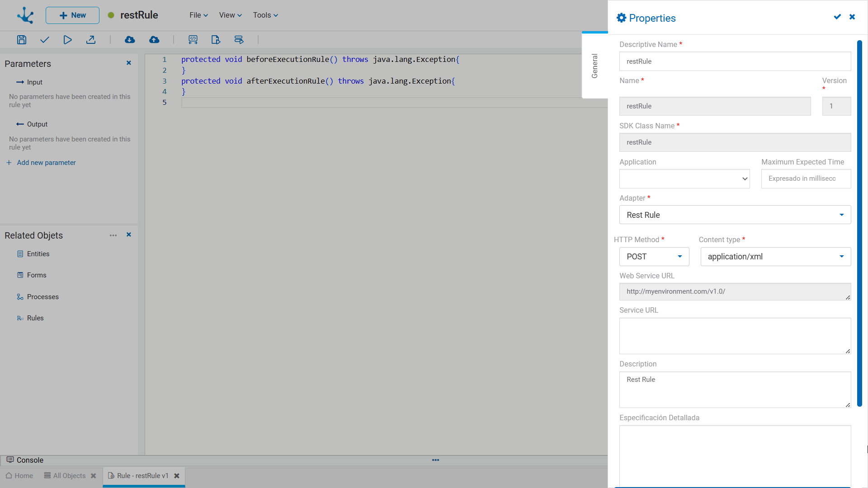Select Rules in Related Objets
Viewport: 868px width, 488px height.
tap(30, 318)
